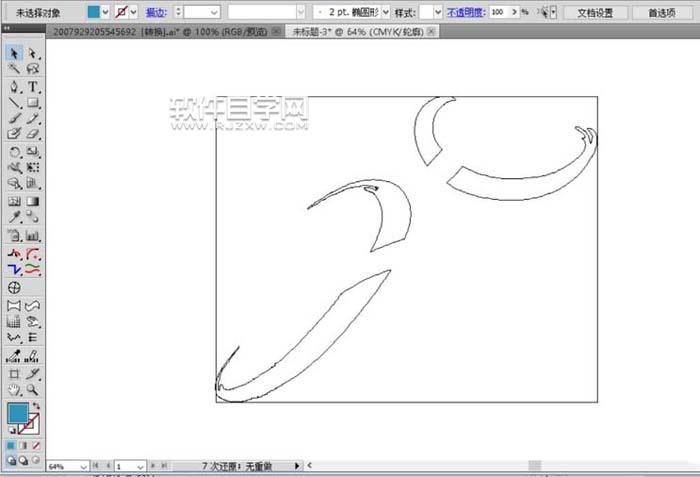
Task: Open the 样式 style dropdown
Action: pos(438,13)
